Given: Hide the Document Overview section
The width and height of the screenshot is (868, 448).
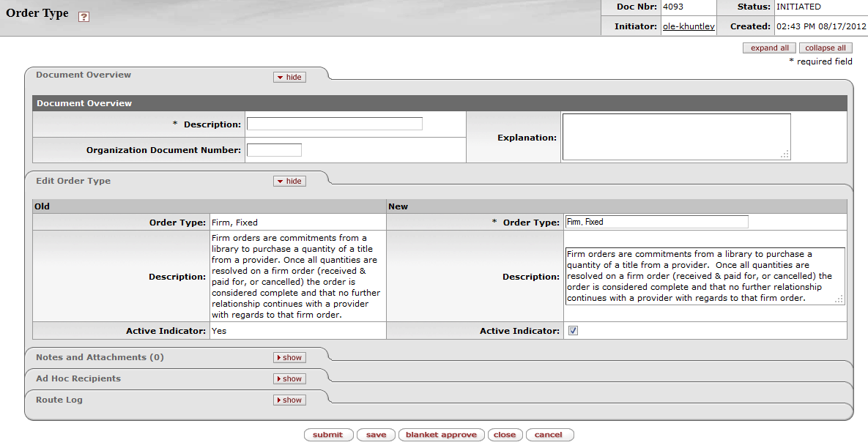Looking at the screenshot, I should tap(289, 77).
